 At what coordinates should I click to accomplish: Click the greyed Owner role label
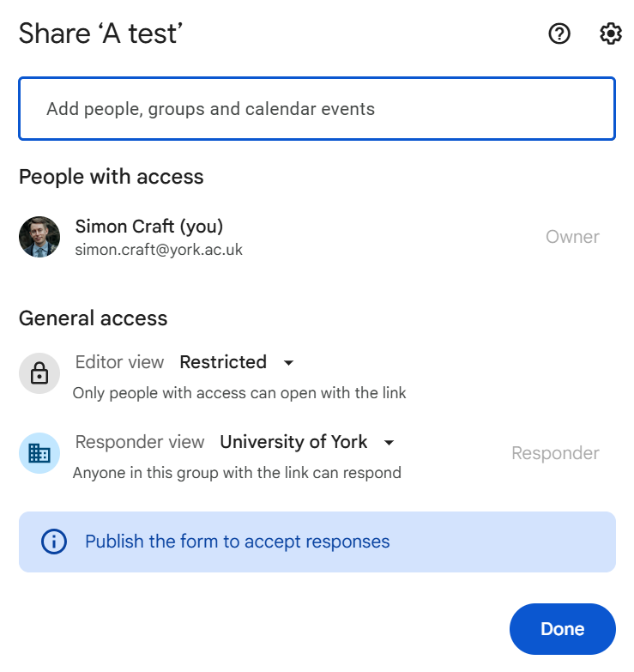point(572,237)
